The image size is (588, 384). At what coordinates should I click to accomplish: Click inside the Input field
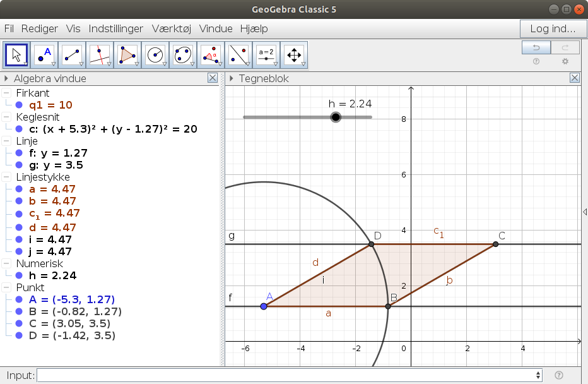(x=290, y=375)
